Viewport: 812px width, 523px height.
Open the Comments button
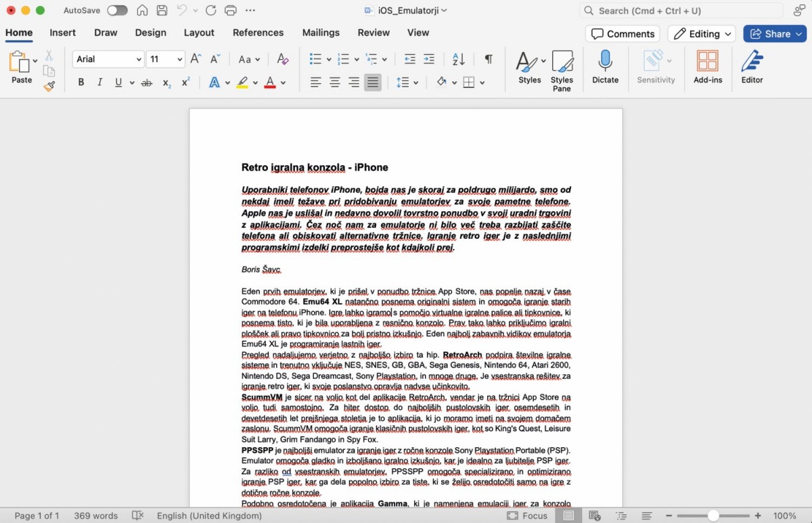tap(623, 34)
